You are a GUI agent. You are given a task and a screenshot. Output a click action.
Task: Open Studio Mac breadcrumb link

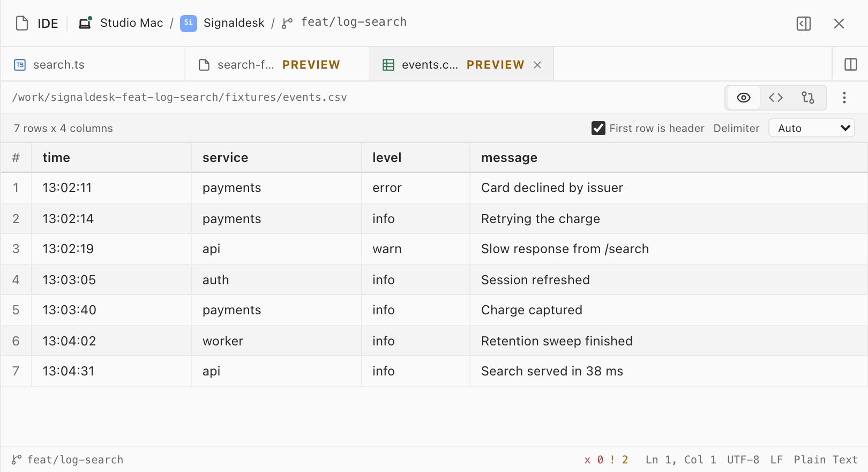point(132,23)
